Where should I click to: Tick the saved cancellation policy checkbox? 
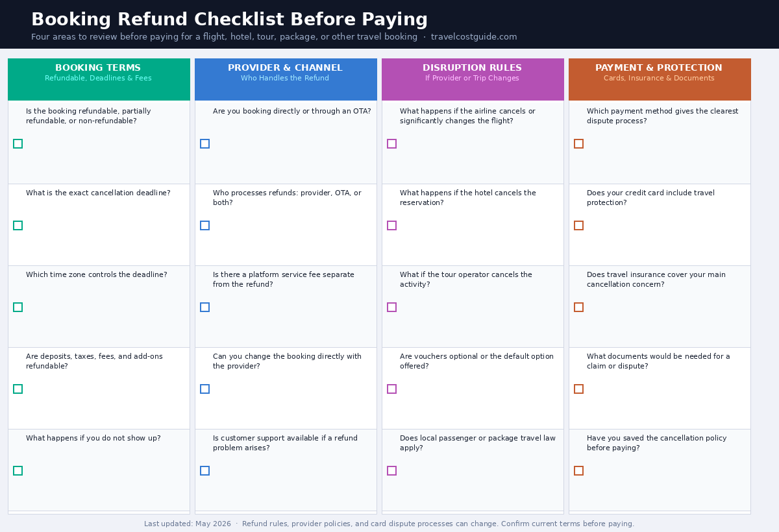click(578, 471)
